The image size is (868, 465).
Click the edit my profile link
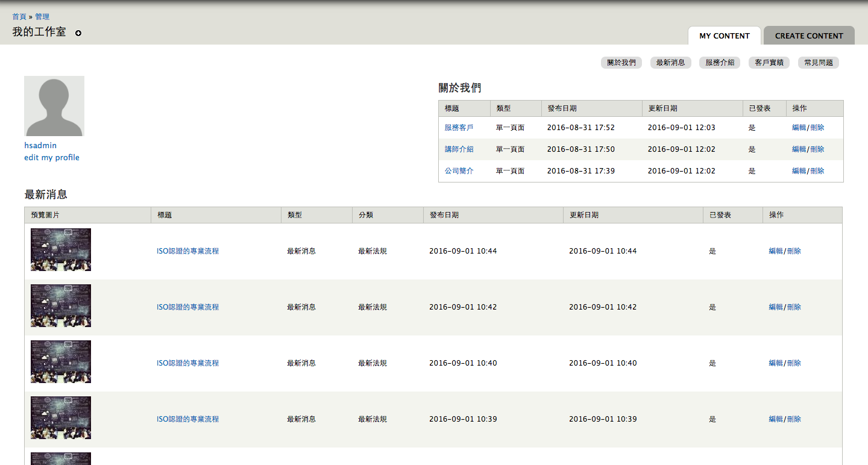click(x=52, y=157)
